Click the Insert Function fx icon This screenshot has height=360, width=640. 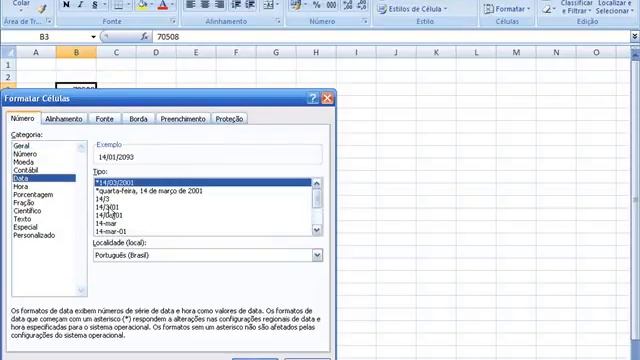click(x=144, y=37)
